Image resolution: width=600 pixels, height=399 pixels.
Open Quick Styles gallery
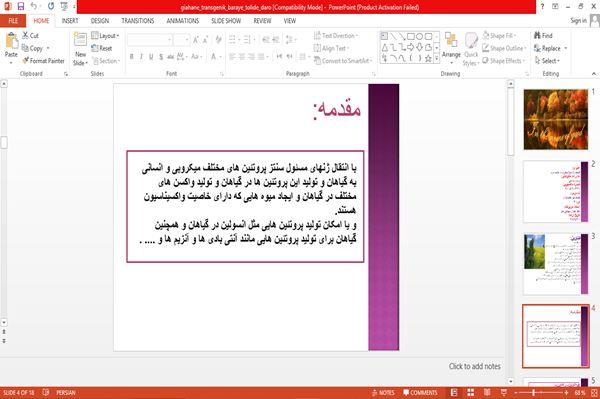pos(471,49)
